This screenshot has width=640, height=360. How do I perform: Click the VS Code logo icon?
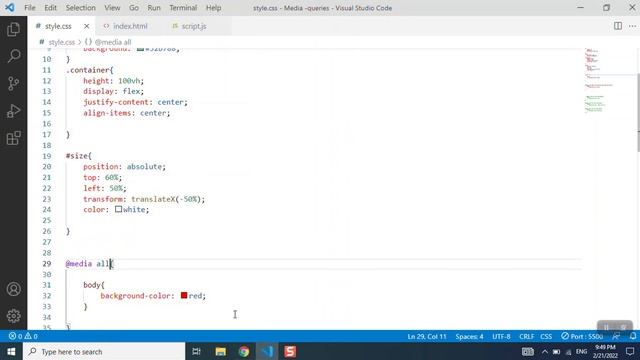(9, 7)
